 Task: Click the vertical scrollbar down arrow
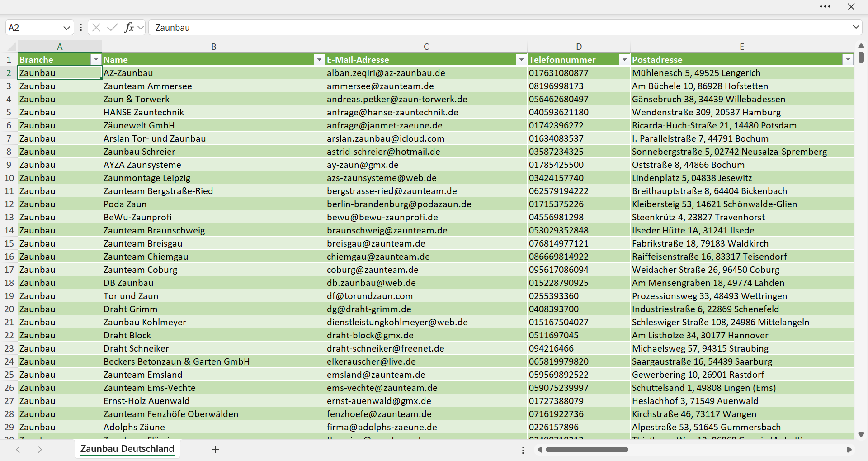pos(861,435)
